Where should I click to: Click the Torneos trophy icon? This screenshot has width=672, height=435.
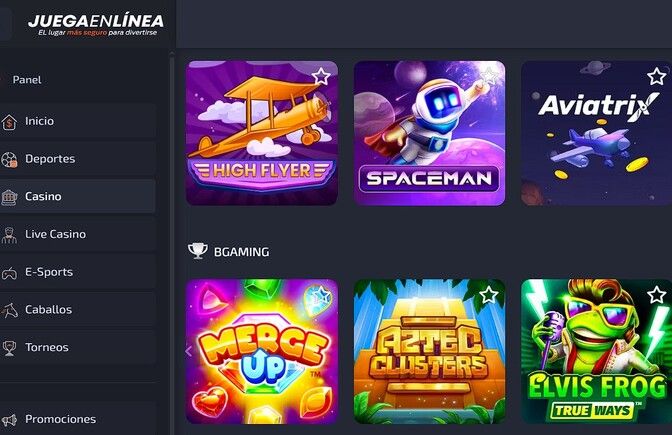9,348
